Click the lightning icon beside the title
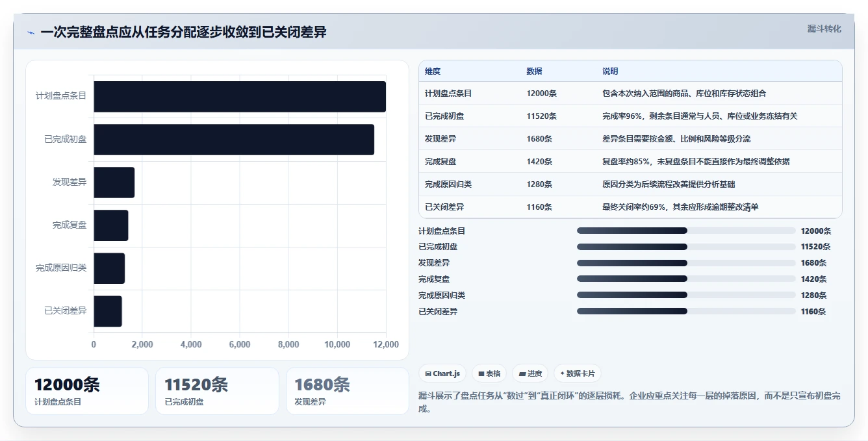Viewport: 868px width, 441px height. 31,32
